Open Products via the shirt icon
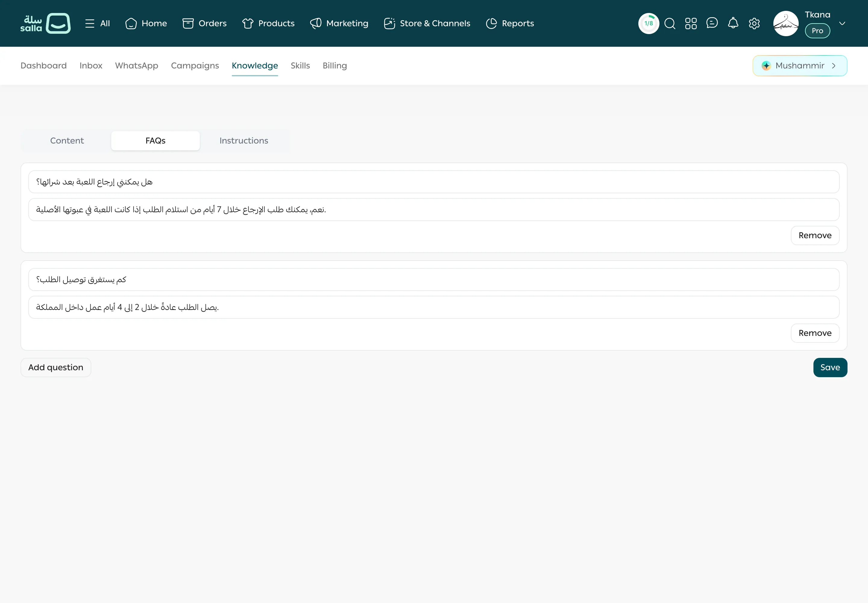 click(x=248, y=24)
